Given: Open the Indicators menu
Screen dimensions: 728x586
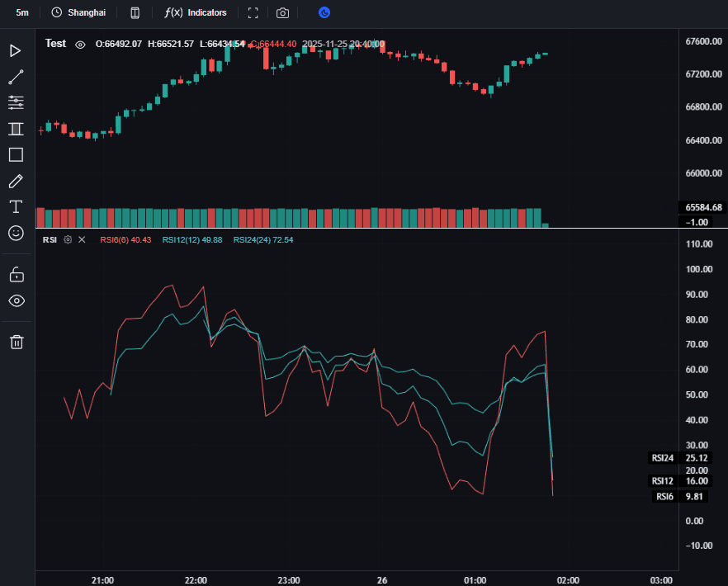Looking at the screenshot, I should 196,13.
